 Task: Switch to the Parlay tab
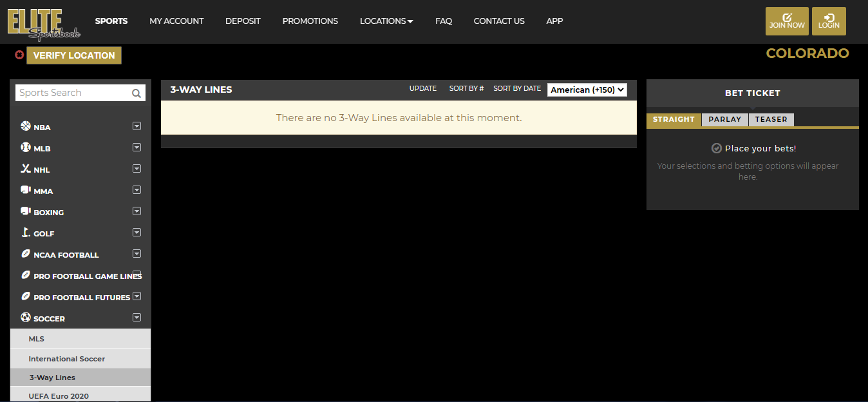click(724, 119)
